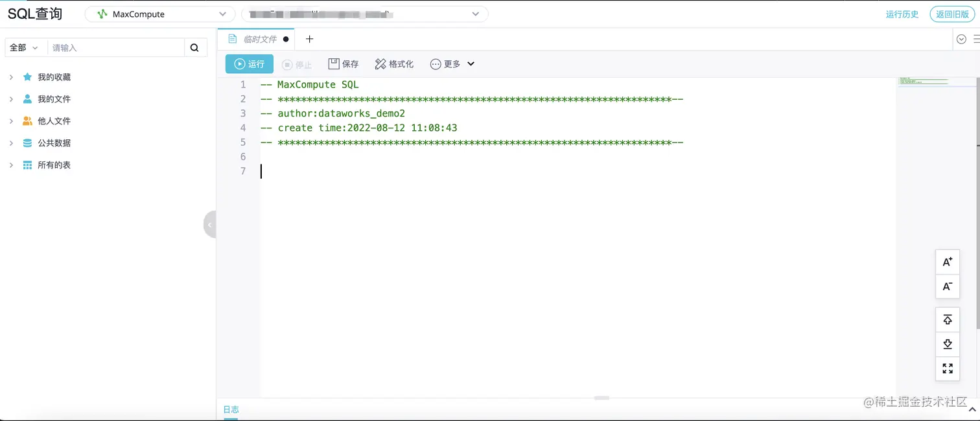Image resolution: width=980 pixels, height=421 pixels.
Task: Expand the 公共数据 tree node
Action: [x=11, y=143]
